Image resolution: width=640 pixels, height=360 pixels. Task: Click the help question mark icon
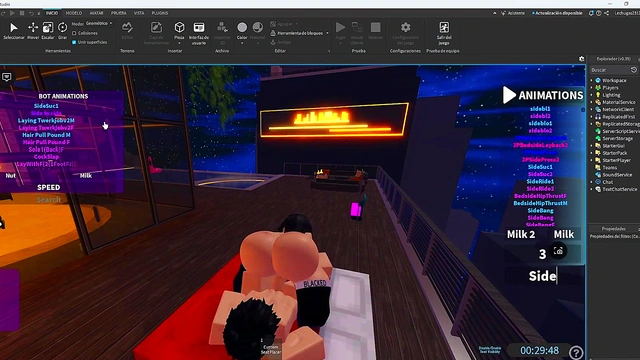pyautogui.click(x=576, y=352)
